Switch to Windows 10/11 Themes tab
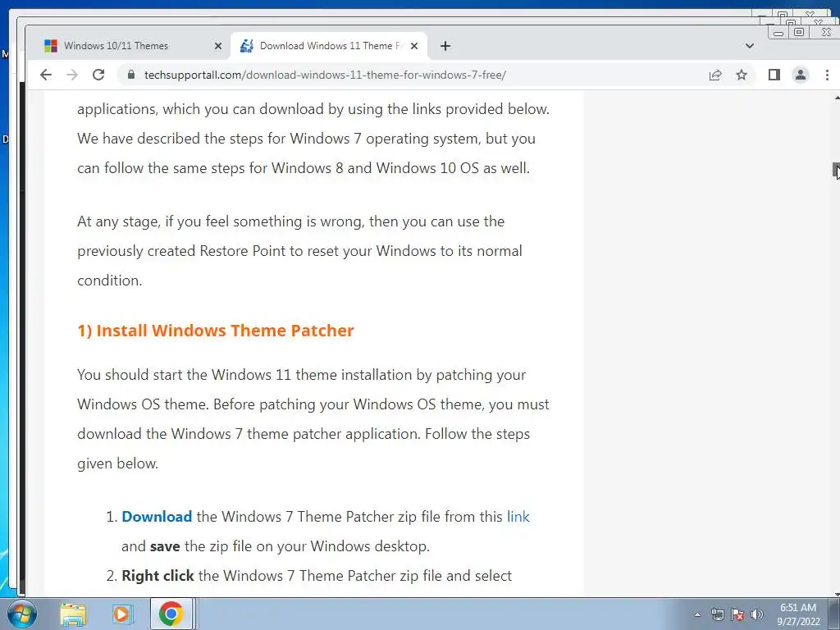 tap(128, 46)
